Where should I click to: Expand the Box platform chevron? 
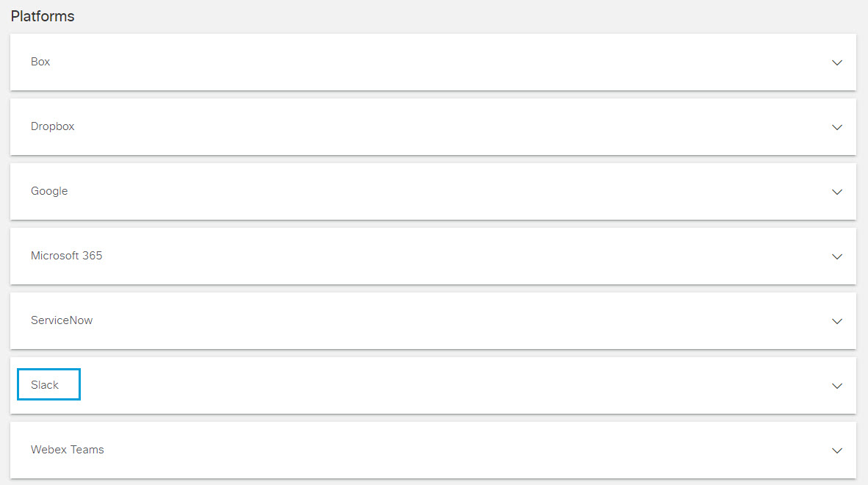[x=837, y=62]
